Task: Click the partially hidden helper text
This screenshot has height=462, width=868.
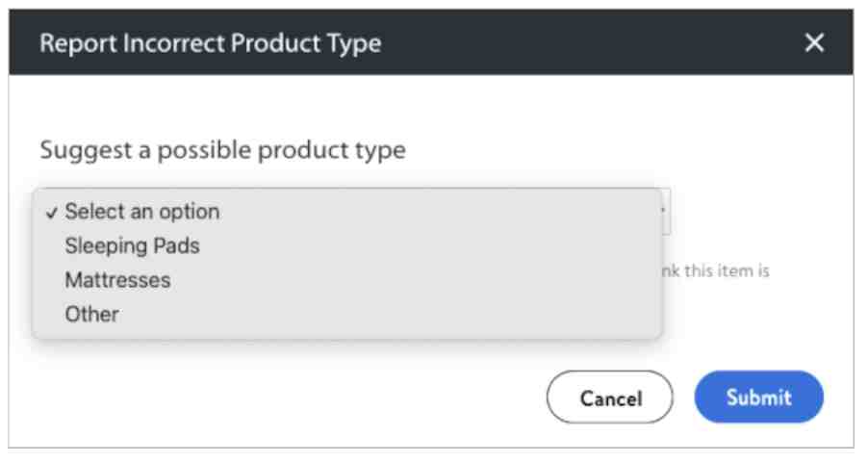Action: 717,271
